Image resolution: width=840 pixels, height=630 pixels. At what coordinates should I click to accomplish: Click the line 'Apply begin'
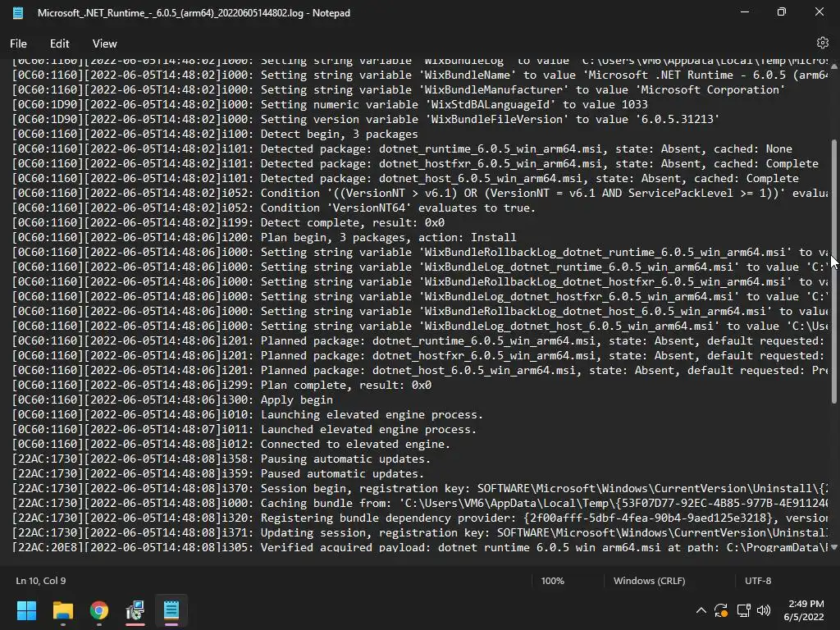(x=172, y=399)
